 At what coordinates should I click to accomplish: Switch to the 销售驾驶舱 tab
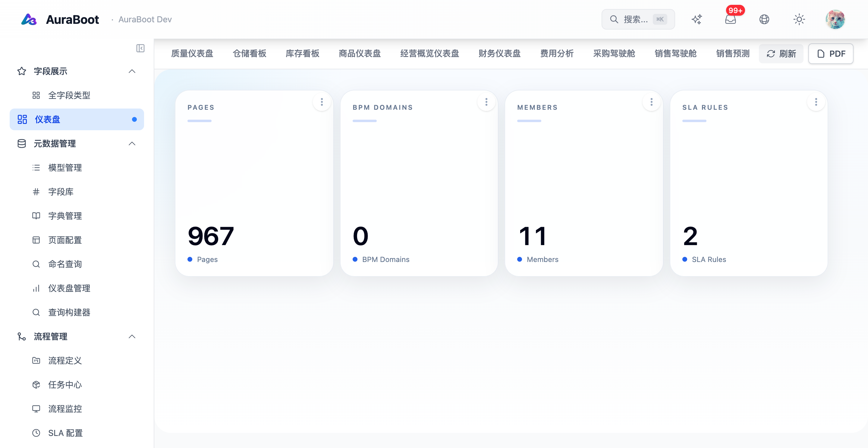click(675, 54)
